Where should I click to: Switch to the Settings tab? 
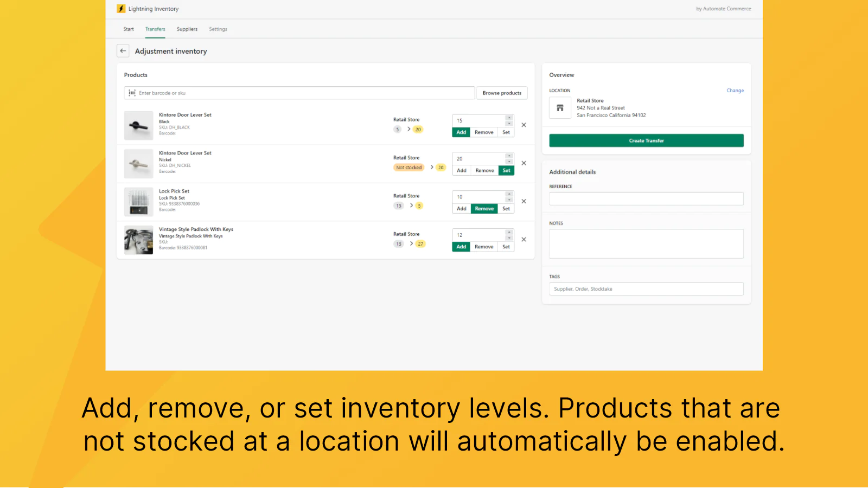[x=218, y=29]
